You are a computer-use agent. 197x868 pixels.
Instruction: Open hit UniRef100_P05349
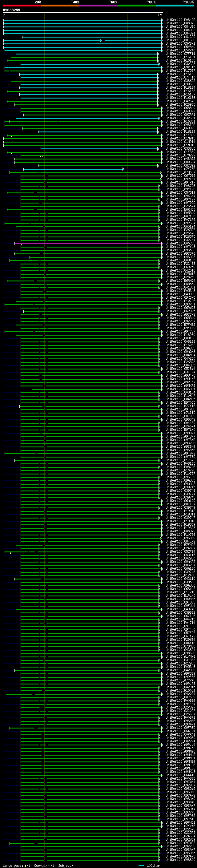(180, 213)
